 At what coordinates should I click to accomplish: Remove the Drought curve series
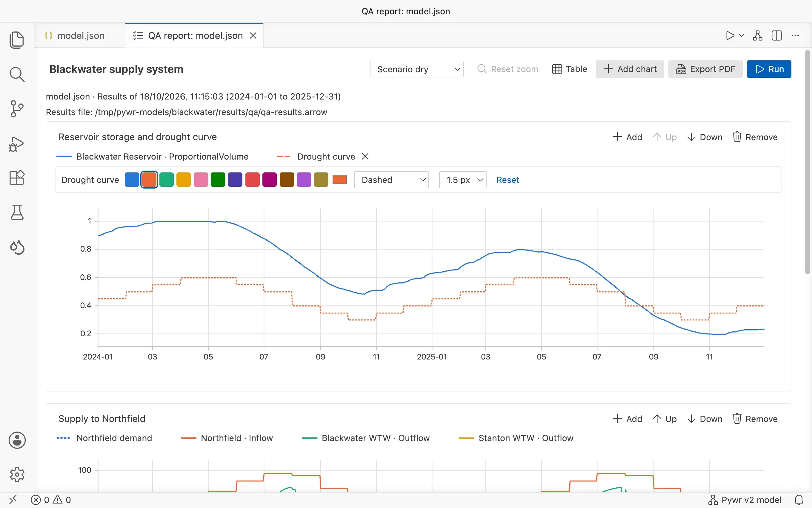click(365, 157)
